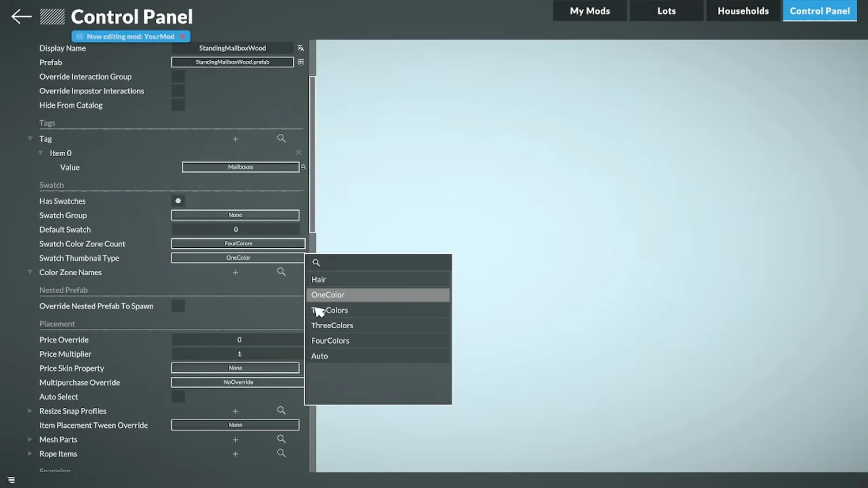This screenshot has width=868, height=488.
Task: Choose FourColors in the dropdown list
Action: click(x=378, y=341)
